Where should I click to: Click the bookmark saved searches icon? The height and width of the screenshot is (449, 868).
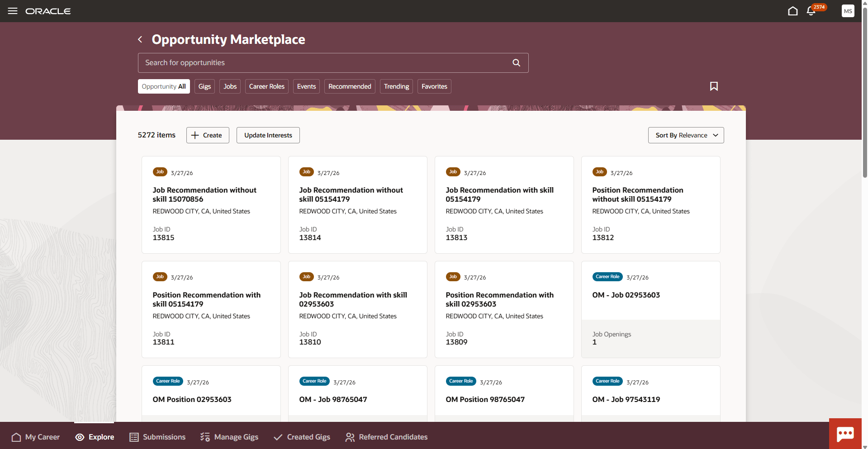(x=714, y=86)
